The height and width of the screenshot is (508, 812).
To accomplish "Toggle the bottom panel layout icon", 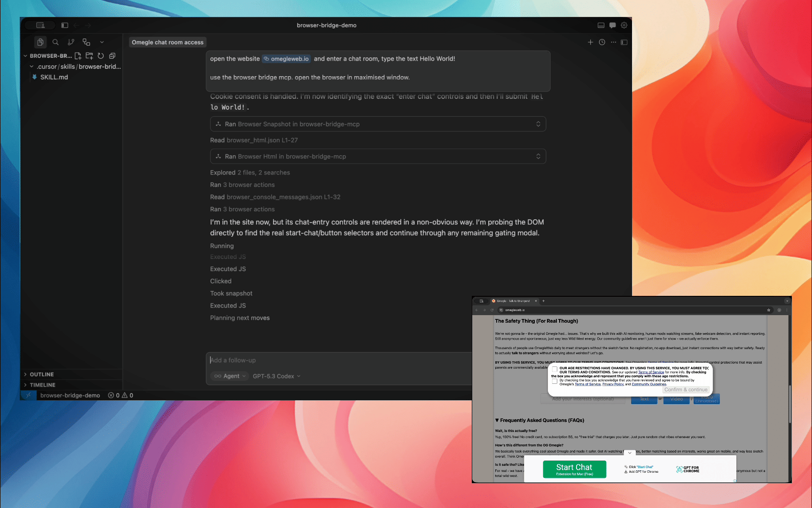I will point(601,25).
